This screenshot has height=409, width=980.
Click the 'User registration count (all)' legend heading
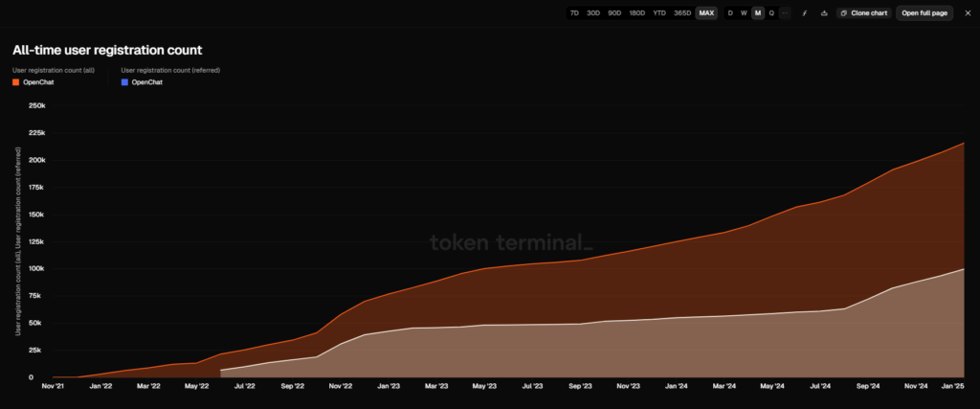point(54,70)
